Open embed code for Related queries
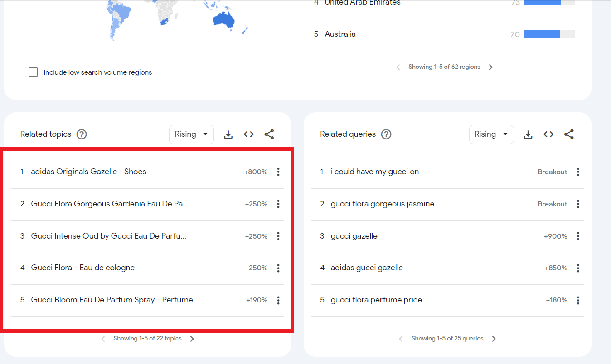The image size is (611, 364). (x=548, y=134)
